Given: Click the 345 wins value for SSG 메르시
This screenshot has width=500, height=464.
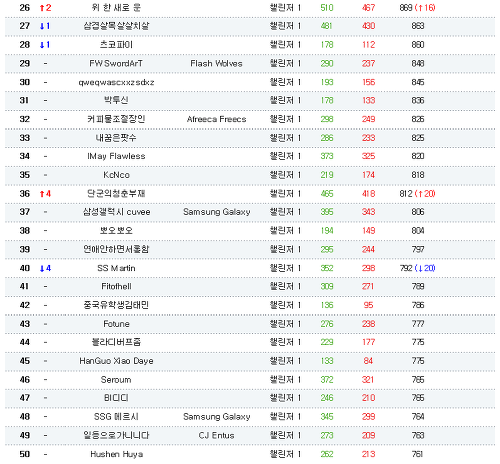Looking at the screenshot, I should 327,417.
